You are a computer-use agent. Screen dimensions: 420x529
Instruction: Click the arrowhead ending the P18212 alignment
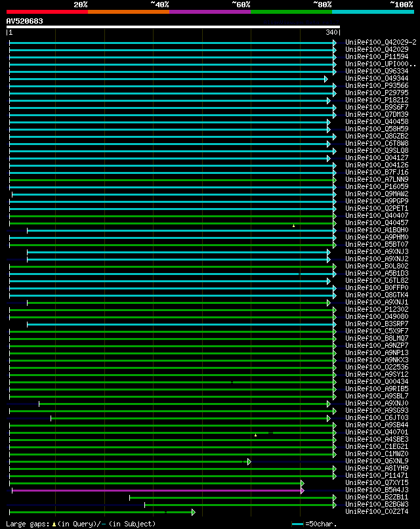329,100
